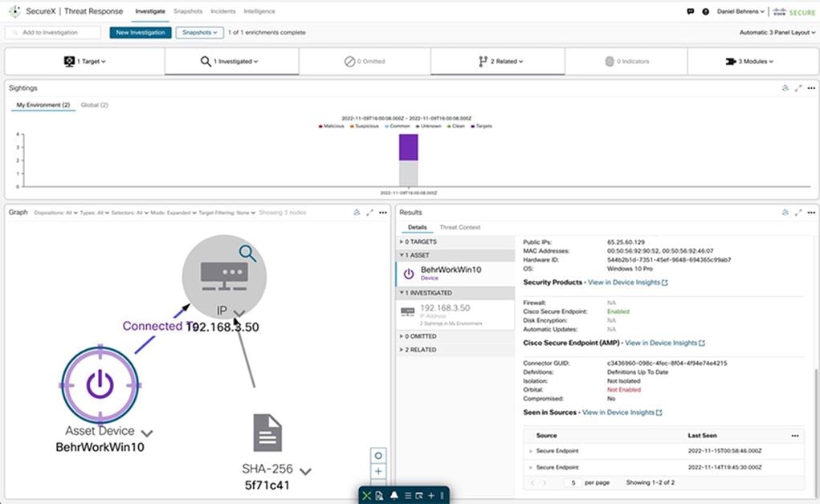Click the Add to Investigation search field
Image resolution: width=820 pixels, height=504 pixels.
(53, 32)
